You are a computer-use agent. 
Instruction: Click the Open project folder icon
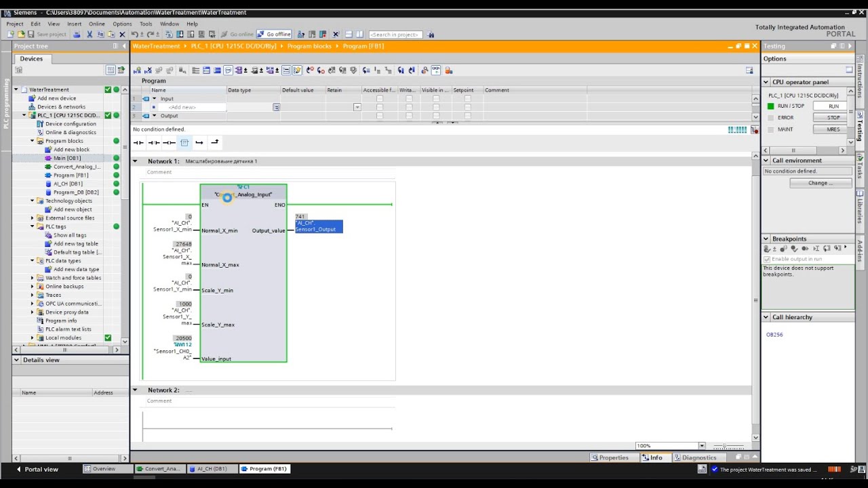click(21, 34)
